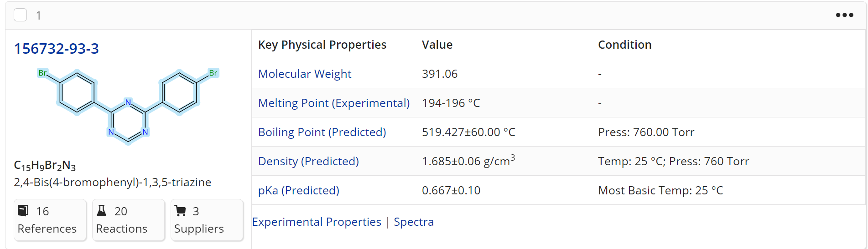Open Boiling Point (Predicted) link

(x=322, y=132)
